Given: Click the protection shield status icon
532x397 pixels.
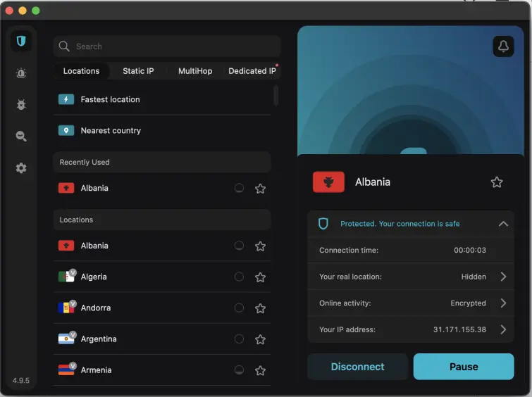Looking at the screenshot, I should (x=323, y=224).
